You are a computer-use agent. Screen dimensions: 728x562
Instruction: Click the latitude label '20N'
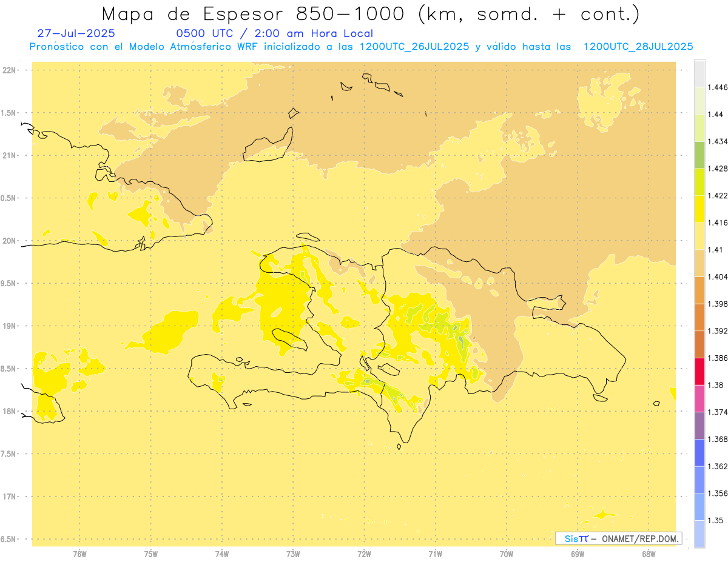click(10, 241)
